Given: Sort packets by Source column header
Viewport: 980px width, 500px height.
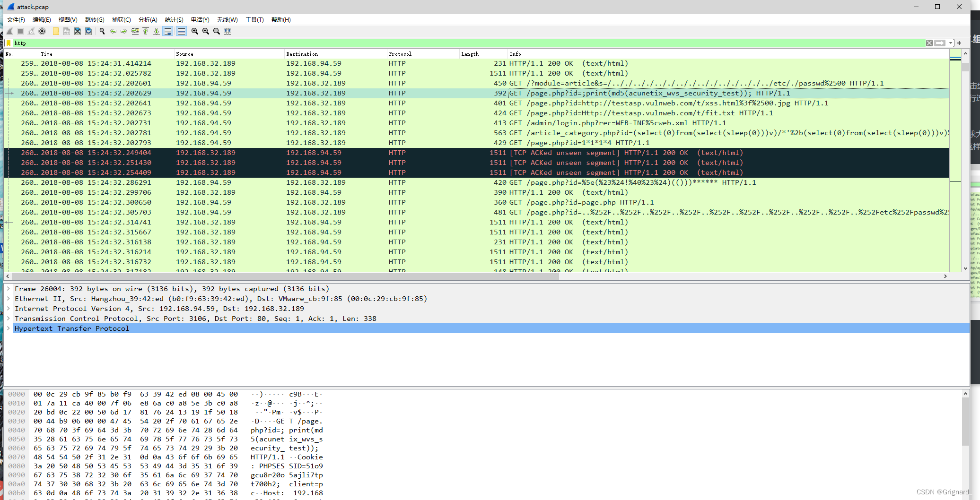Looking at the screenshot, I should (229, 54).
